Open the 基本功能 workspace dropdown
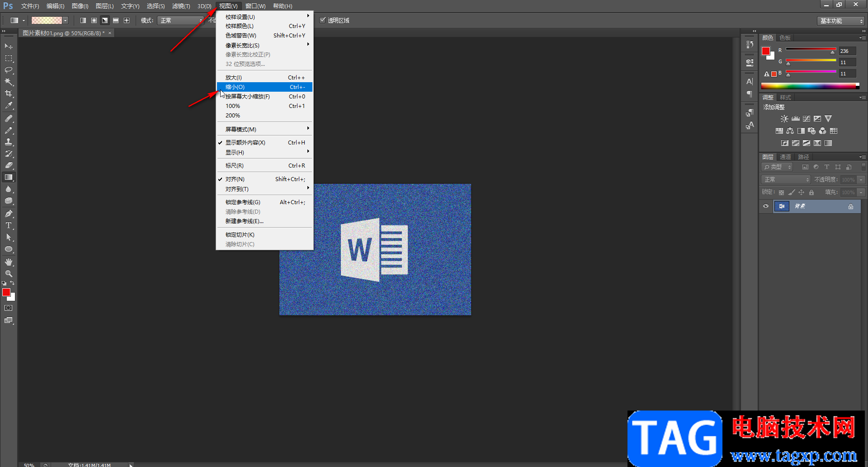Screen dimensions: 868x467 tap(840, 21)
